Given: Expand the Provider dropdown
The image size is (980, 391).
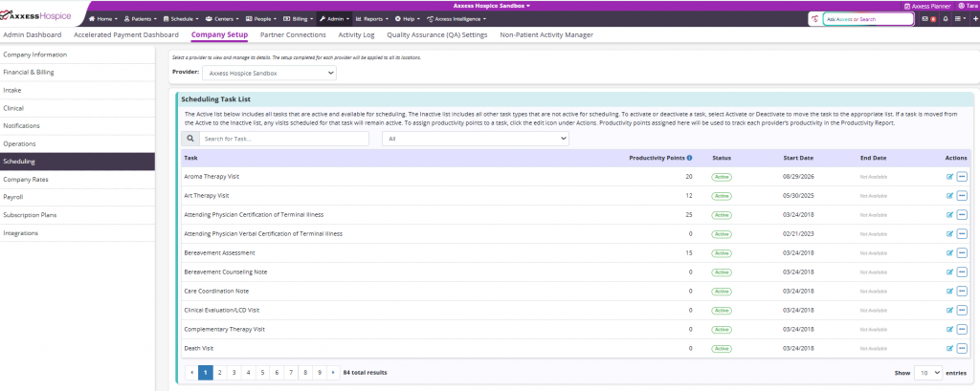Looking at the screenshot, I should [x=269, y=73].
